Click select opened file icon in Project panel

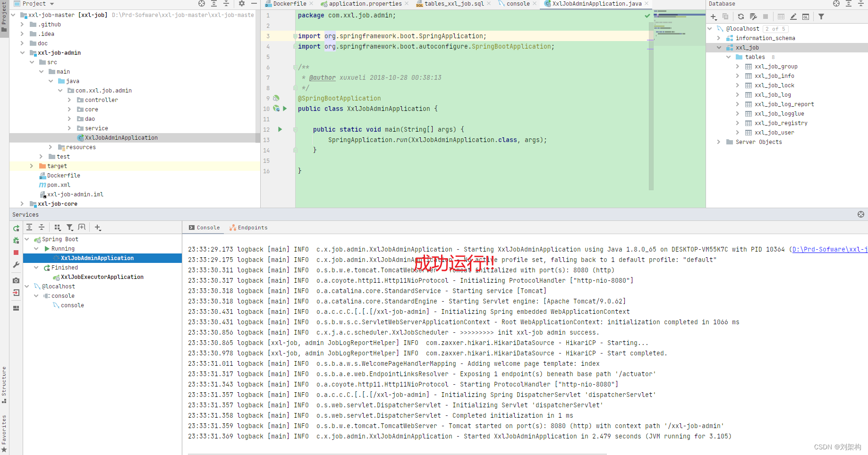(x=202, y=4)
